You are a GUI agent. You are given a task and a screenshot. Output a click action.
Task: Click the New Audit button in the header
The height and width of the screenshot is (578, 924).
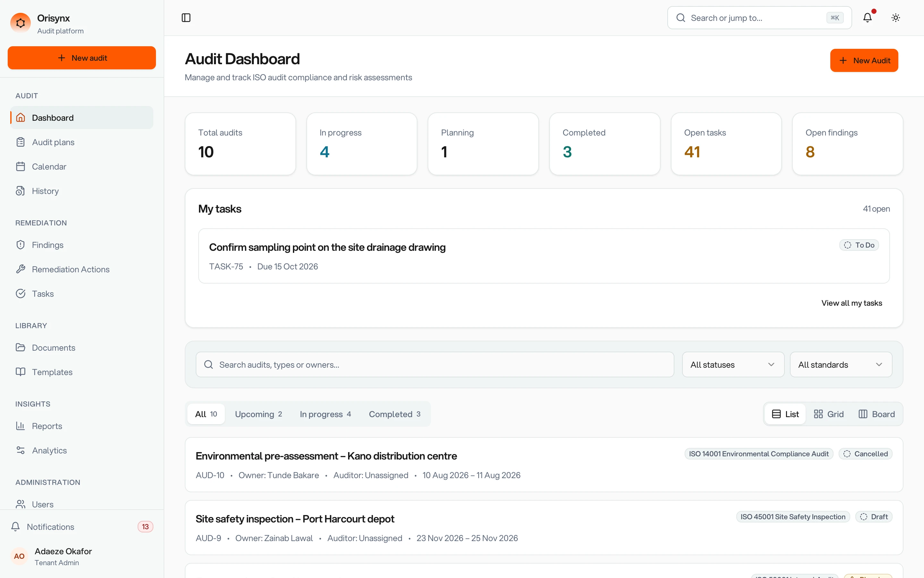(x=864, y=60)
